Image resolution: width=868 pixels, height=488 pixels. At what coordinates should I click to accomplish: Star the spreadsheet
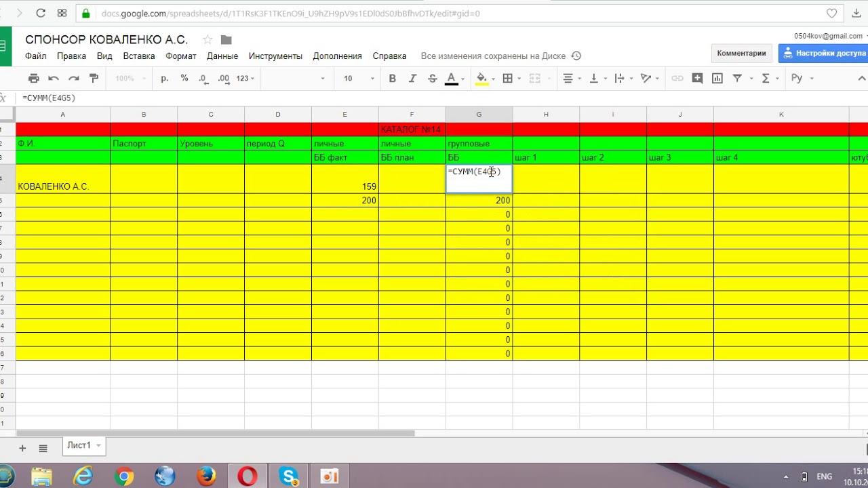(208, 40)
